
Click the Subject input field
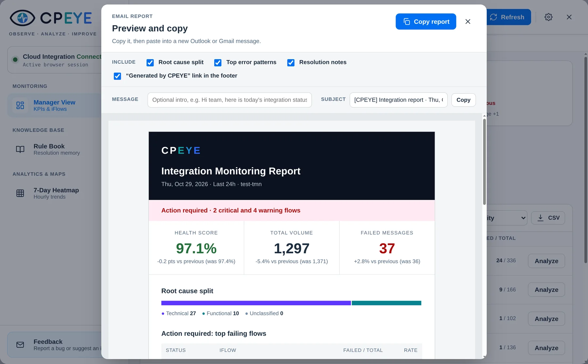tap(399, 100)
